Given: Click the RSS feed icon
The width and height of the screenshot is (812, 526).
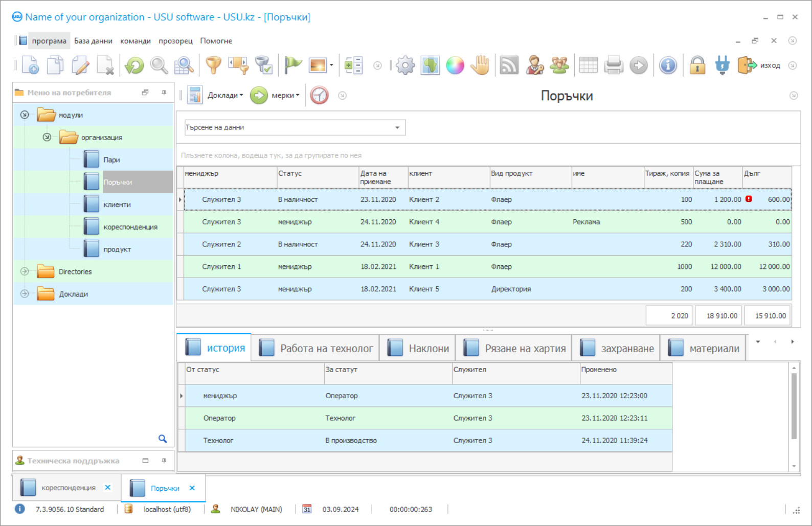Looking at the screenshot, I should click(509, 65).
